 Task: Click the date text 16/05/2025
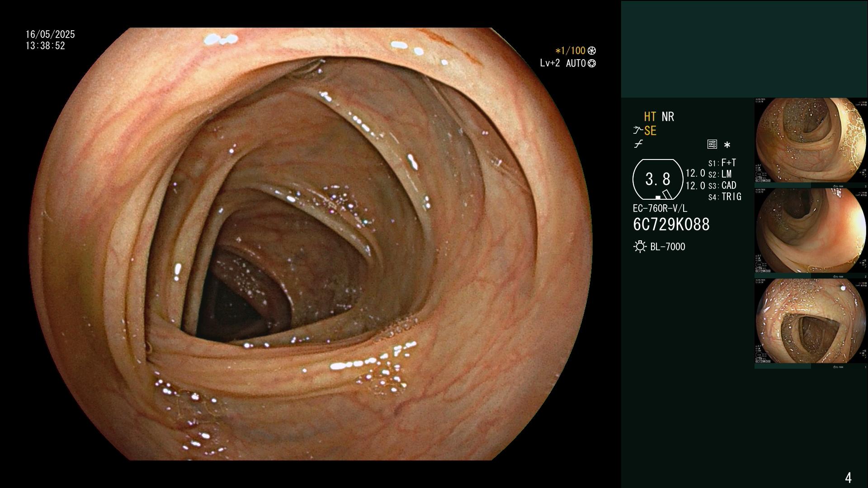(x=50, y=34)
